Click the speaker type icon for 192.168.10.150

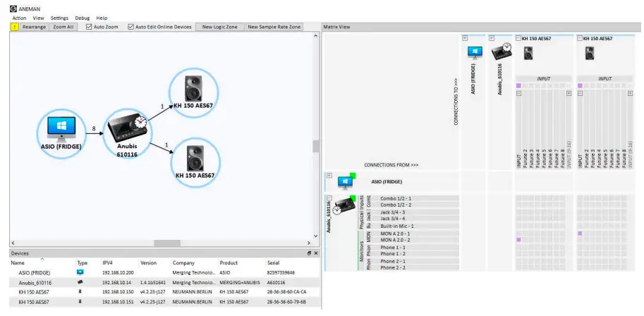(x=80, y=292)
